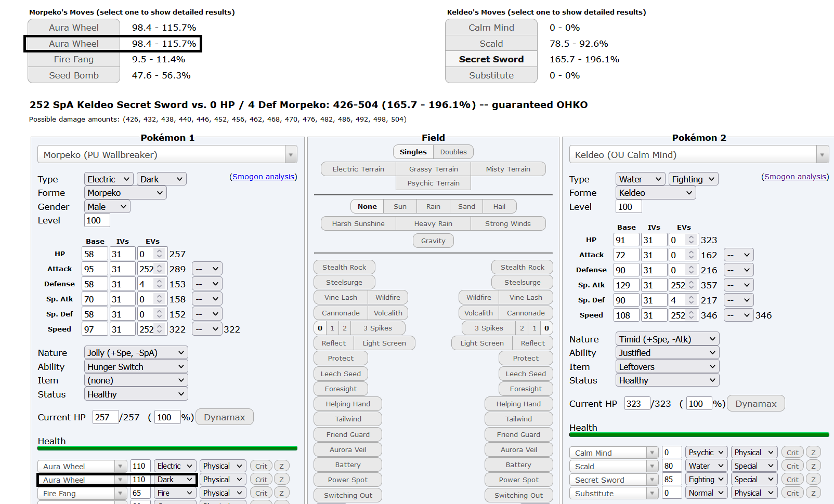This screenshot has width=834, height=504.
Task: Toggle Crit for Morpeko's Fire Fang
Action: [261, 493]
